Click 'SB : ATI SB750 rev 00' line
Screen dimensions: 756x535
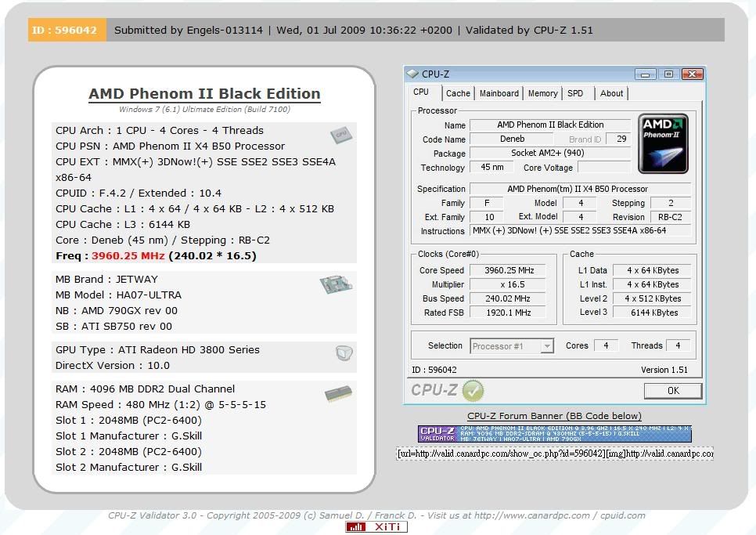click(113, 326)
